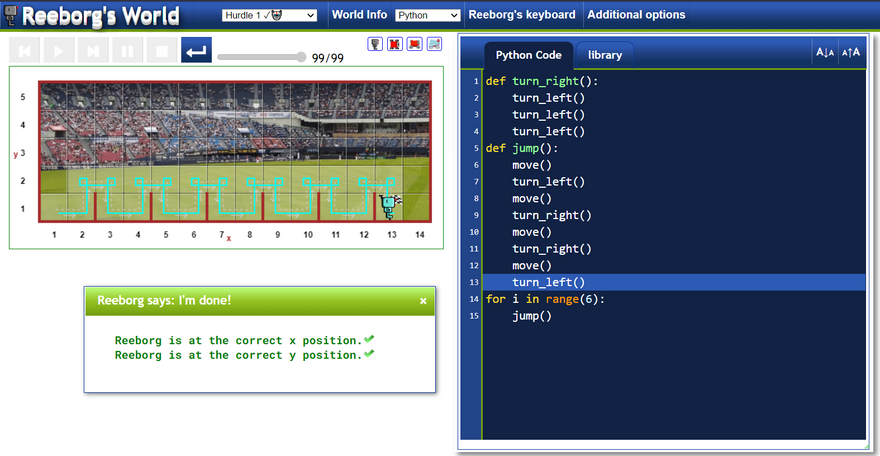Select the Python Code tab
Viewport: 880px width, 456px height.
coord(529,55)
